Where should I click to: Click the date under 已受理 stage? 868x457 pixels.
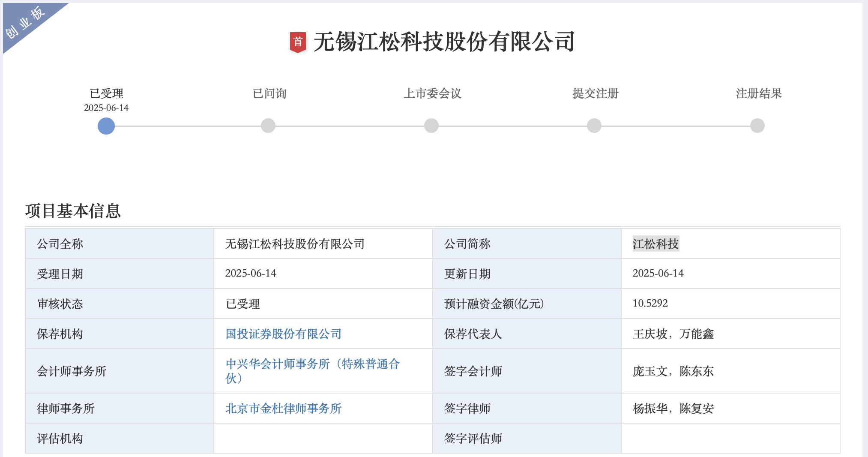(x=106, y=108)
